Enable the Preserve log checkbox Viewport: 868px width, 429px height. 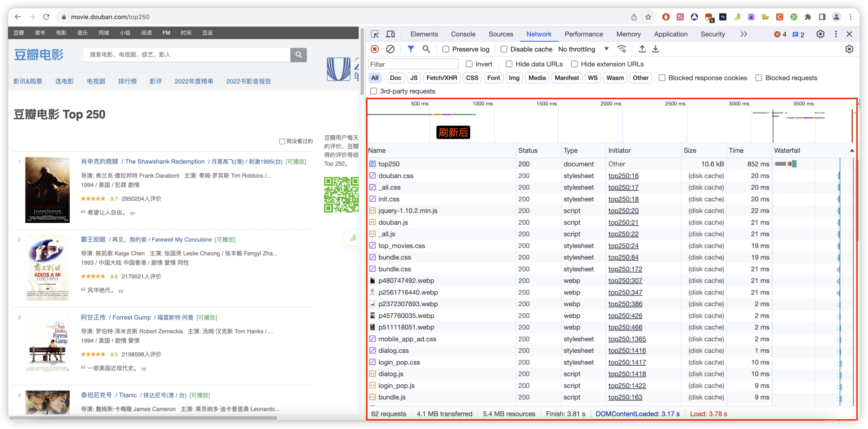coord(446,49)
